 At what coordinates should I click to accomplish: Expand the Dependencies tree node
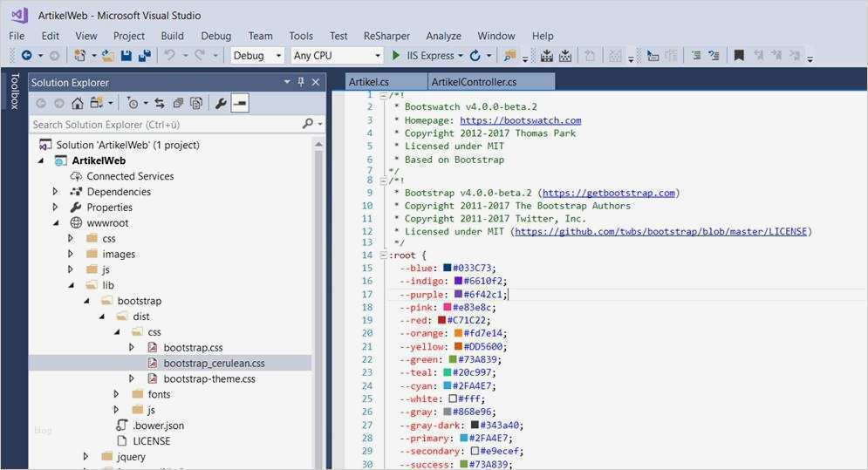[x=56, y=192]
